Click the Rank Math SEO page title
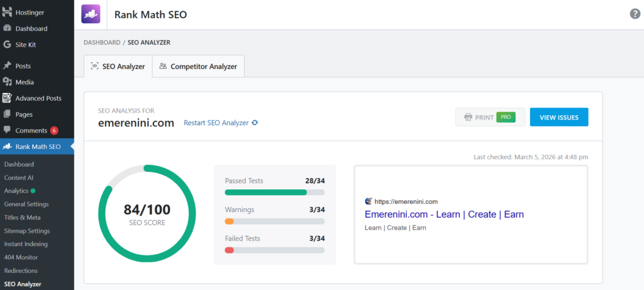This screenshot has width=644, height=290. coord(150,15)
